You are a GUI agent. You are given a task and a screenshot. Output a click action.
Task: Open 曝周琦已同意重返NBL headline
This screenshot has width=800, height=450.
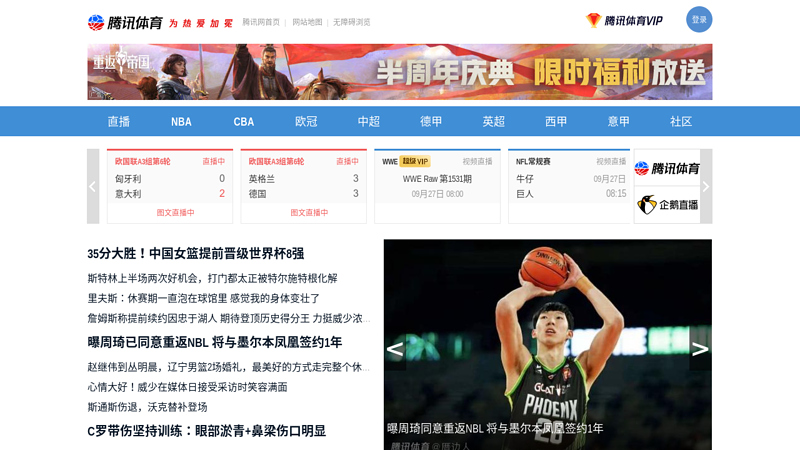tap(214, 342)
